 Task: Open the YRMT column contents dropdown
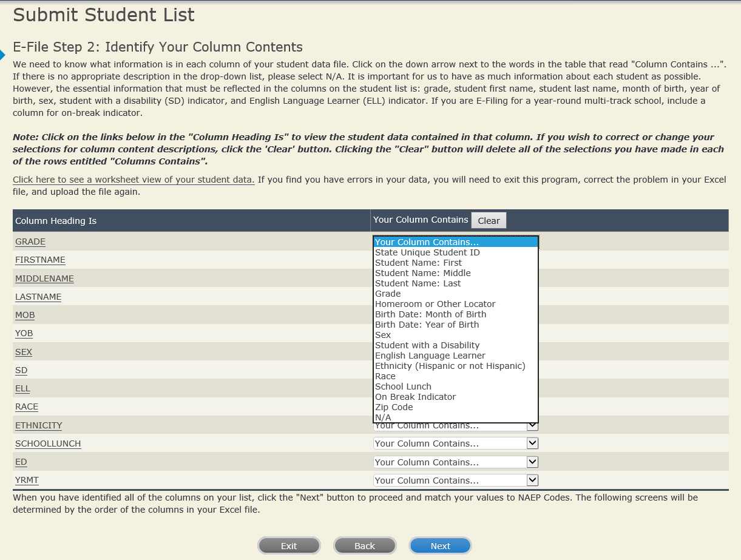click(532, 481)
